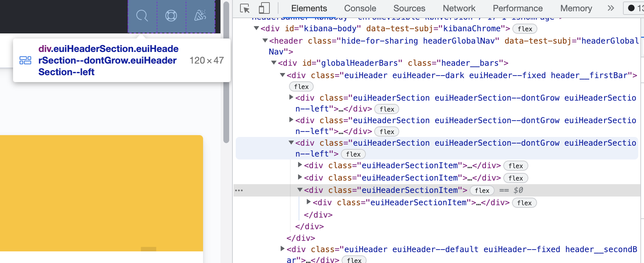Expand the first euiHeaderSectionItem child node
Viewport: 644px width, 263px height.
click(x=300, y=165)
